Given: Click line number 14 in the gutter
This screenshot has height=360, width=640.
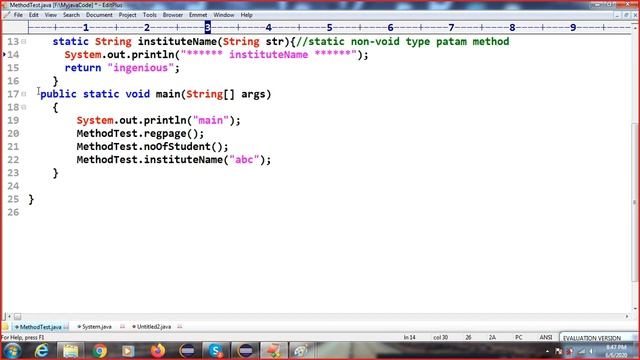Looking at the screenshot, I should pyautogui.click(x=13, y=55).
